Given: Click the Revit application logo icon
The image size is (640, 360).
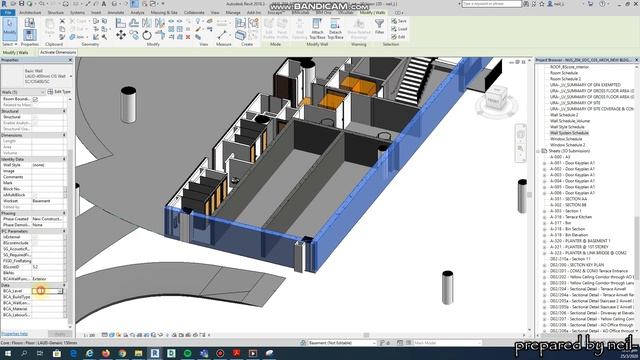Looking at the screenshot, I should click(x=4, y=4).
